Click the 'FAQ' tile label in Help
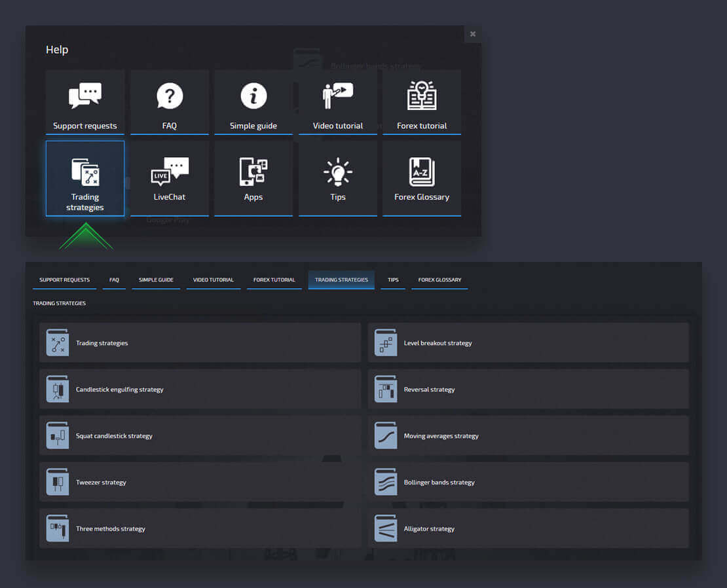This screenshot has height=588, width=727. 170,126
